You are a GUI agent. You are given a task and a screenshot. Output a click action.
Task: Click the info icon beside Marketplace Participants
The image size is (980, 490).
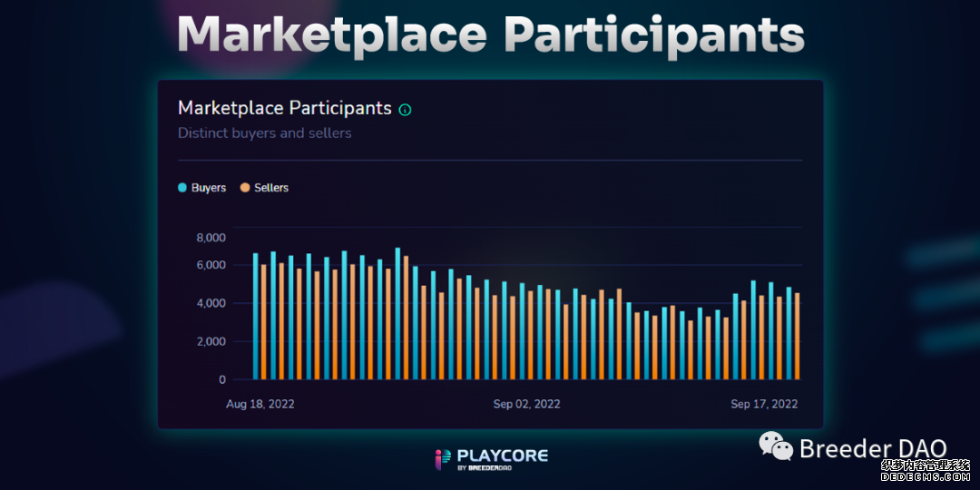click(405, 110)
